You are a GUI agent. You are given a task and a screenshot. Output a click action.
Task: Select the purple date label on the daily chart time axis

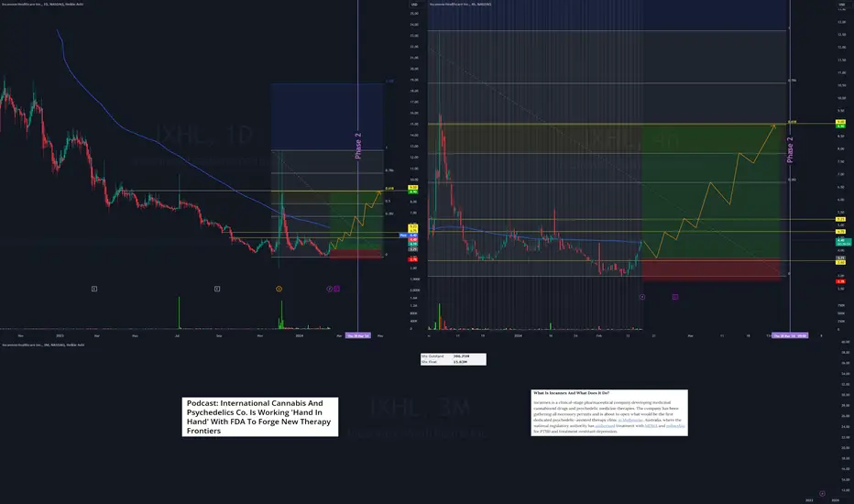point(358,335)
